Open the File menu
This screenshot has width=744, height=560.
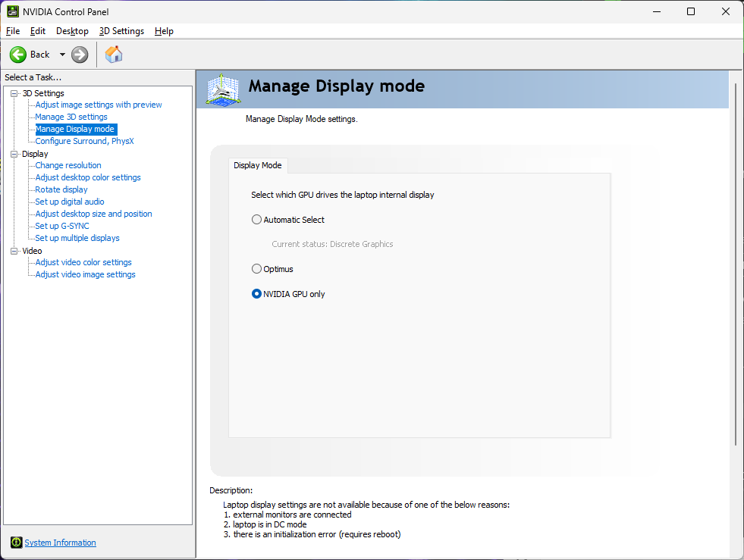click(13, 31)
